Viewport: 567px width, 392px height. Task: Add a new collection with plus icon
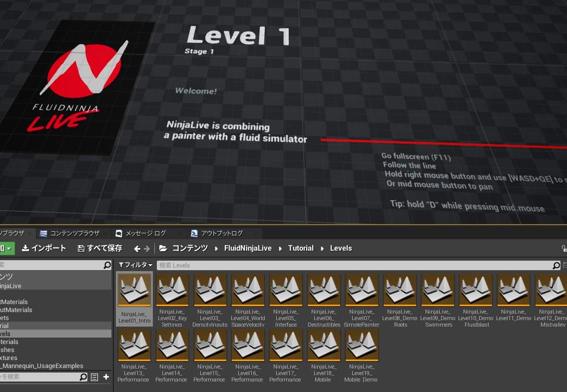[106, 377]
